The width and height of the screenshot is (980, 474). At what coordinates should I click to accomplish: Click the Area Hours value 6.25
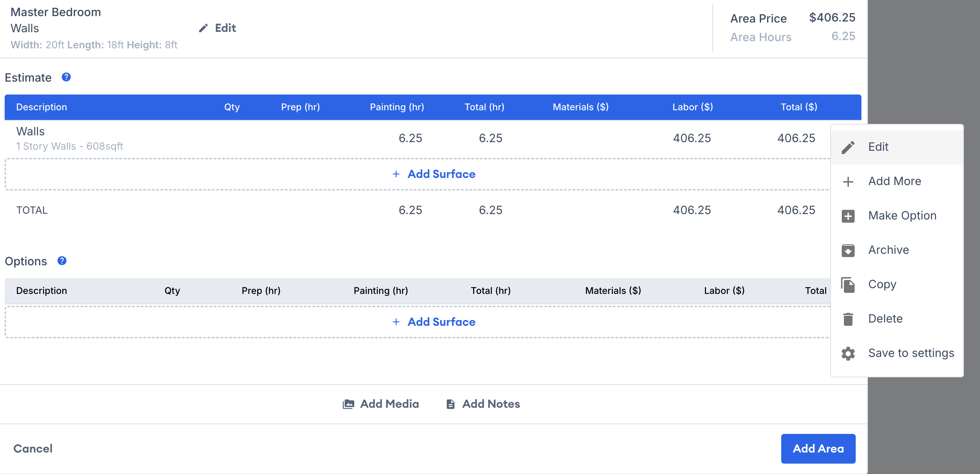843,36
